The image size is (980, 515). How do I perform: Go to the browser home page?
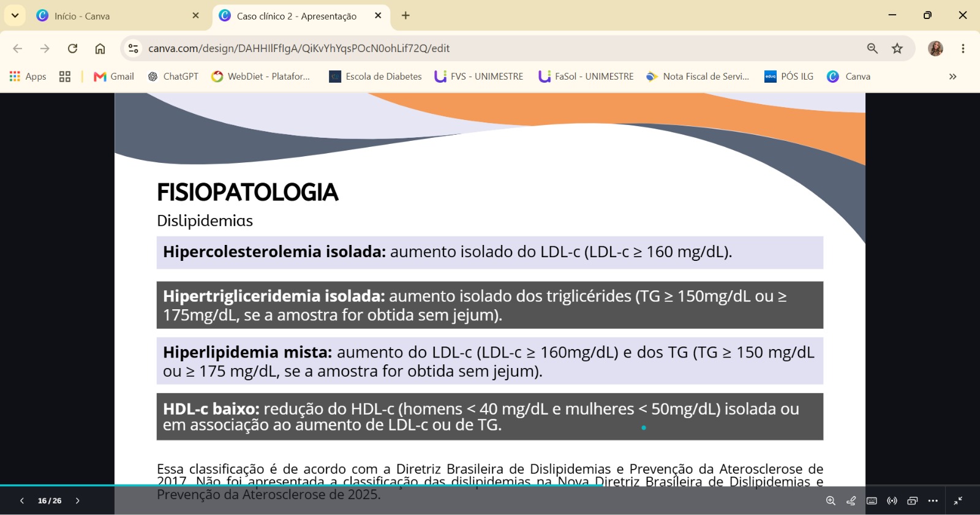coord(100,48)
